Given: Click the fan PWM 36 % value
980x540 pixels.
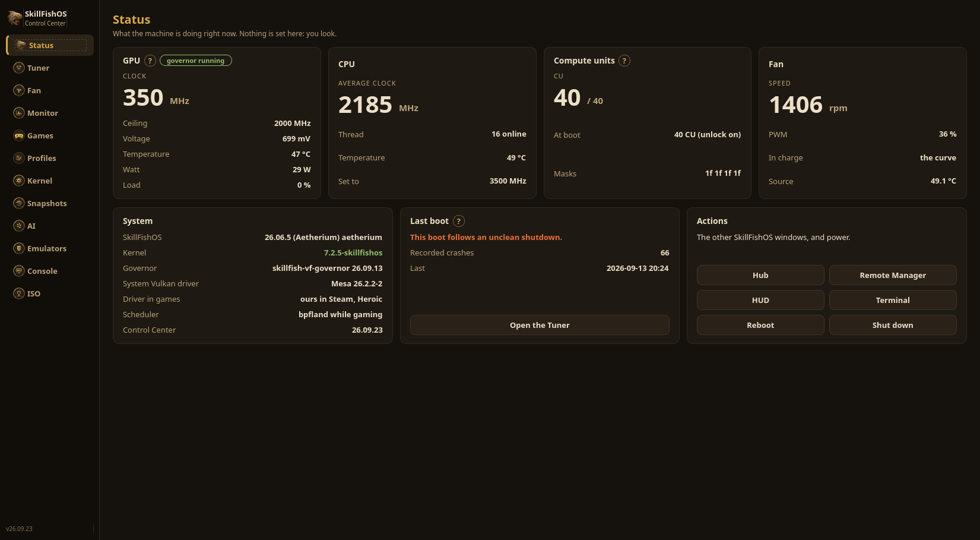Looking at the screenshot, I should pos(948,134).
